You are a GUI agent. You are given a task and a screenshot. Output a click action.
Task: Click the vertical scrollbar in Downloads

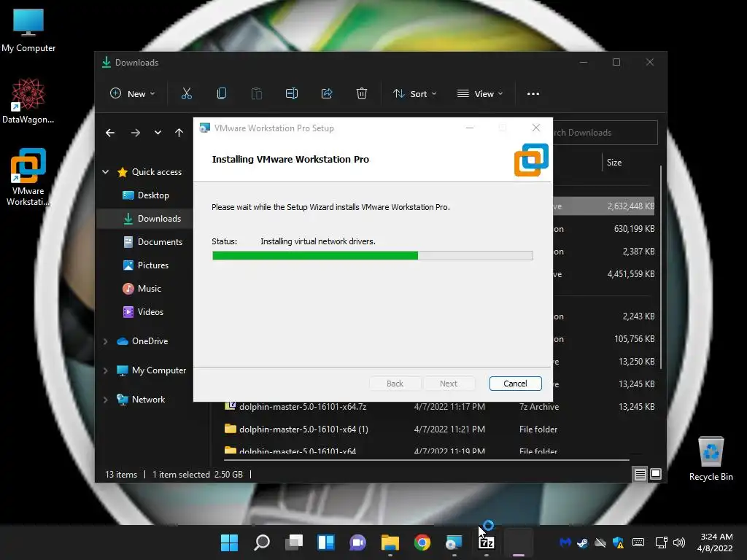tap(661, 267)
